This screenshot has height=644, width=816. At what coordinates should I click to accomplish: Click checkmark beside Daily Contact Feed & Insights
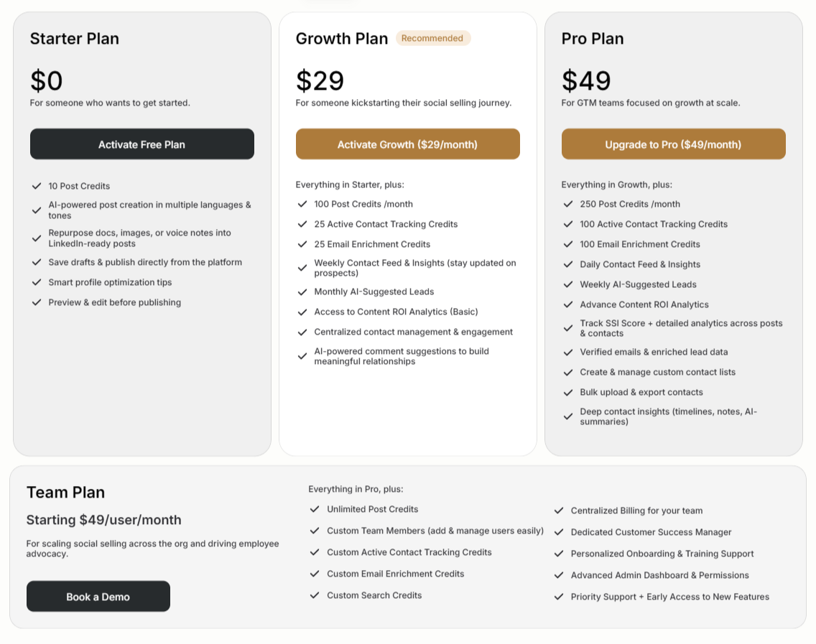(568, 264)
